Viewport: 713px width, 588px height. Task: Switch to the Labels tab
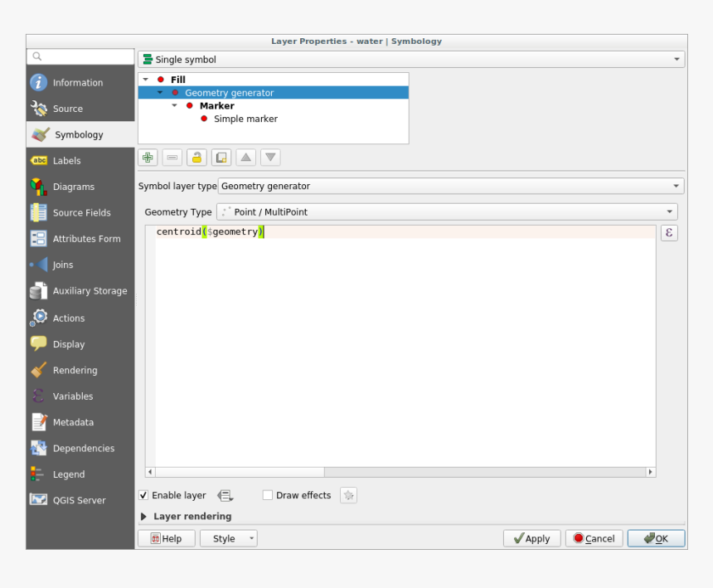point(67,161)
